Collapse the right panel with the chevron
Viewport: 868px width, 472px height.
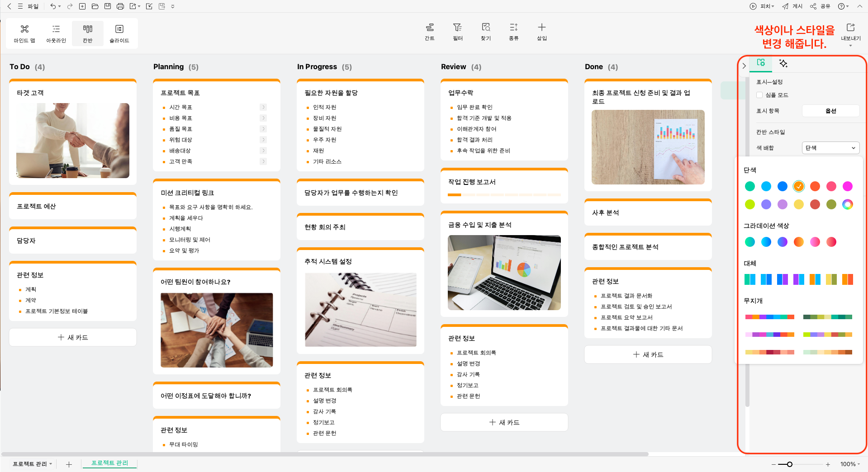pyautogui.click(x=744, y=66)
